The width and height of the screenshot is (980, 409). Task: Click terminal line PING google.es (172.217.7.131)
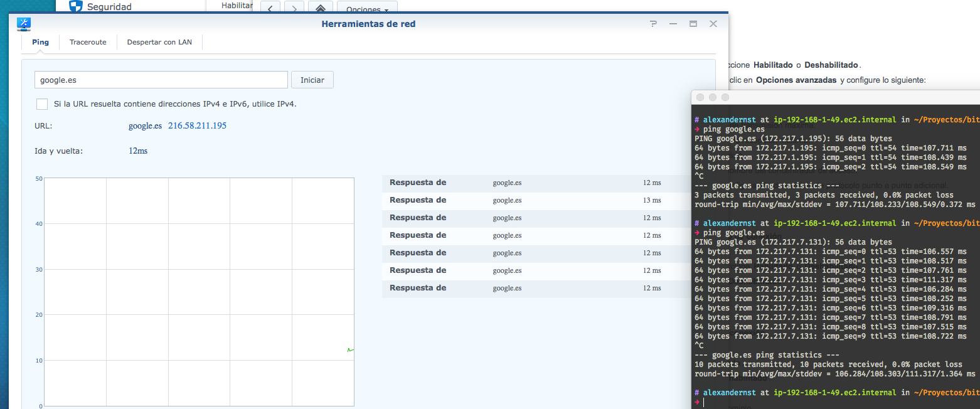click(793, 242)
